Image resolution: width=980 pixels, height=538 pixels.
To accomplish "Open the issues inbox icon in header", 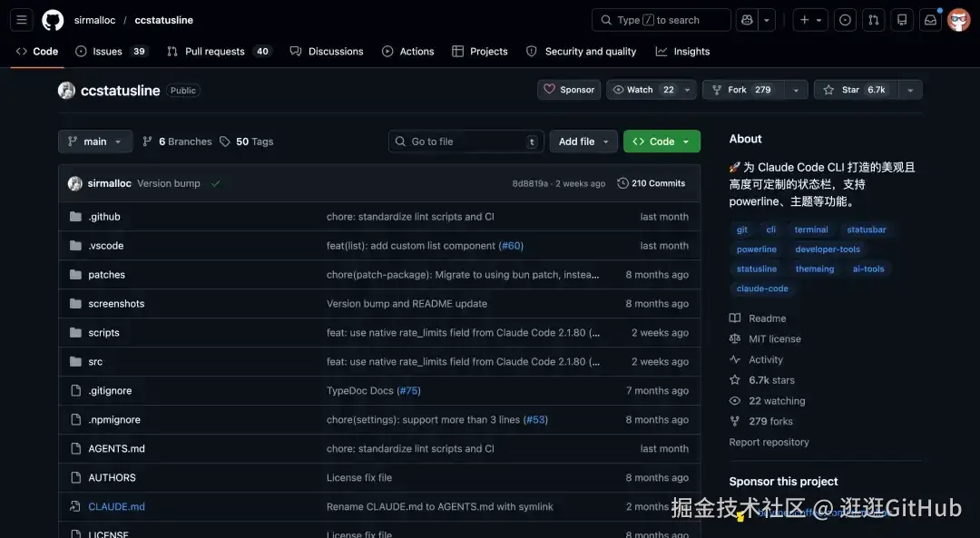I will 845,20.
